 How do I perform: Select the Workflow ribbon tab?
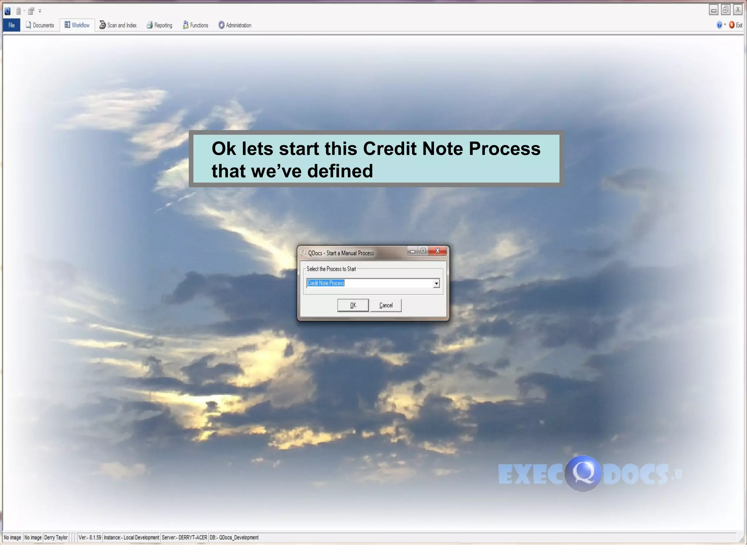pos(77,25)
